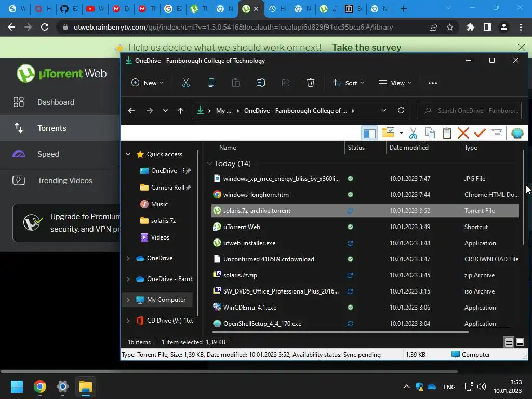Dismiss the survey banner with X

(x=522, y=47)
